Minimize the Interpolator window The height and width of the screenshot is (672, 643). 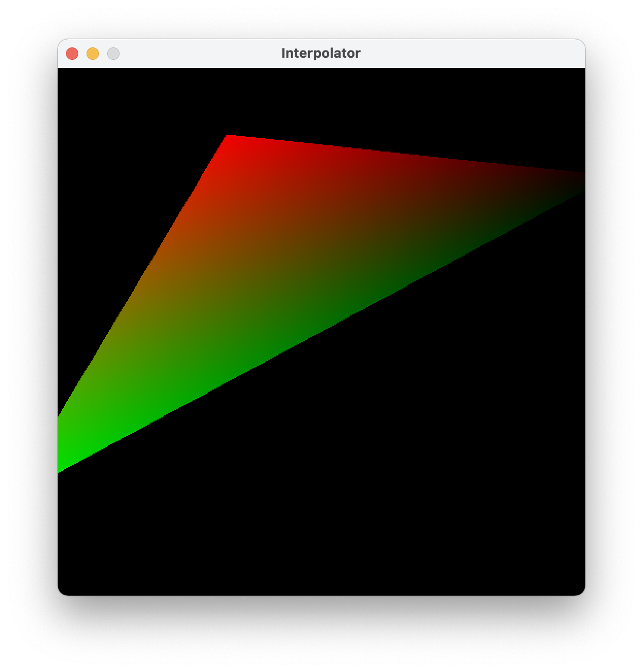93,54
